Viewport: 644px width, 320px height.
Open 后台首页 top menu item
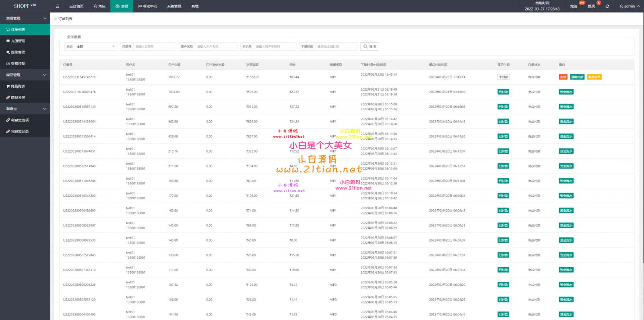pyautogui.click(x=76, y=6)
